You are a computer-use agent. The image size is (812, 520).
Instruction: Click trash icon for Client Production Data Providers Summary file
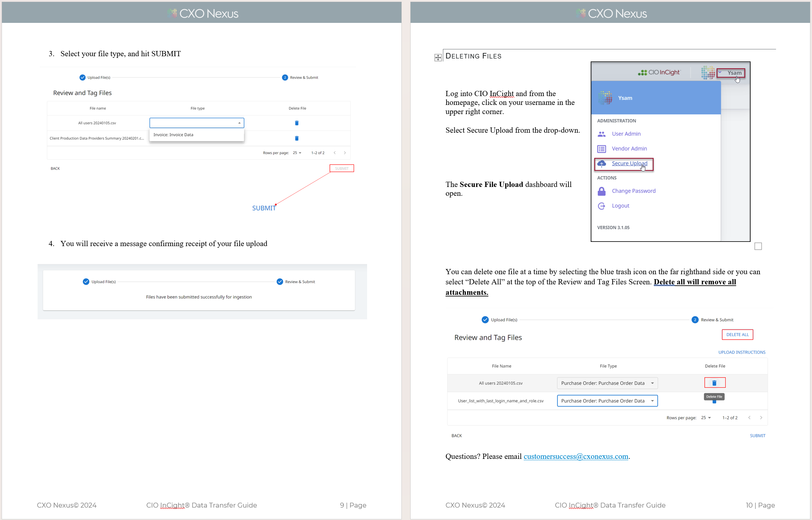click(x=297, y=138)
